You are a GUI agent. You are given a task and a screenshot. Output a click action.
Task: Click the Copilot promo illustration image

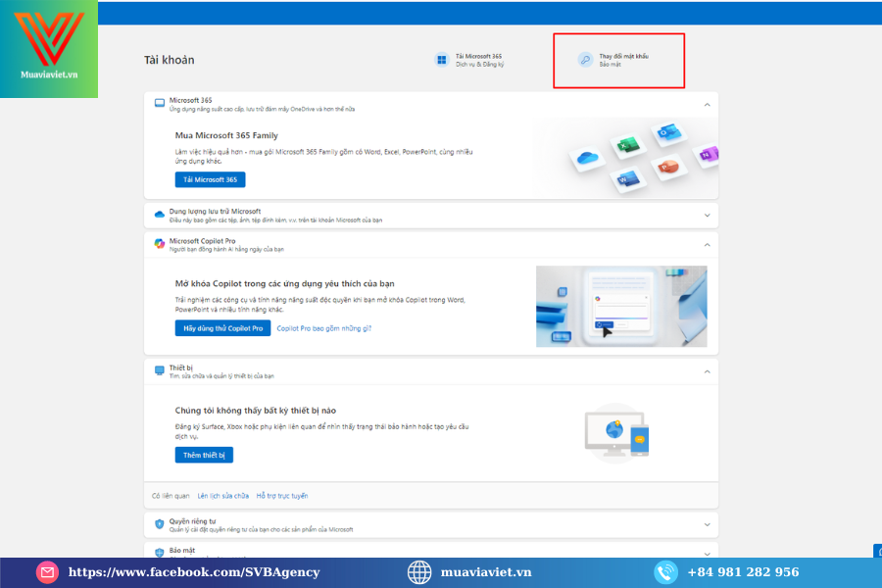click(x=621, y=306)
